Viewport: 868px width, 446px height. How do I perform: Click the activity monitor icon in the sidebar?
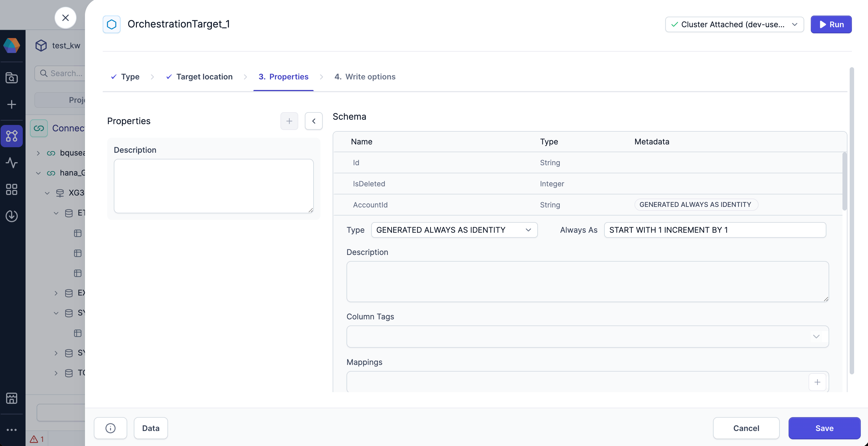(12, 163)
